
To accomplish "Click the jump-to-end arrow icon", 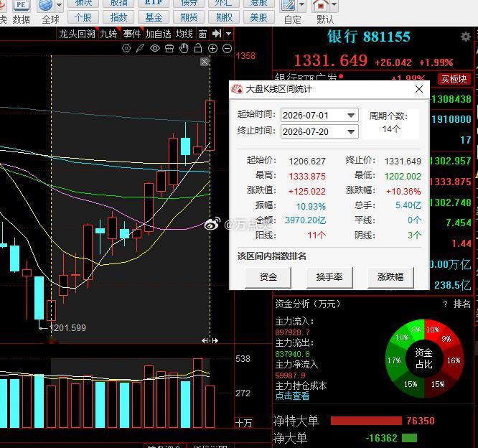I will pos(217,34).
